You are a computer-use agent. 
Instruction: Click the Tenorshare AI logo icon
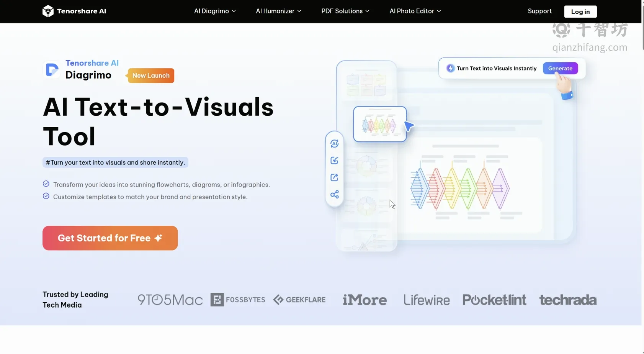pos(48,11)
